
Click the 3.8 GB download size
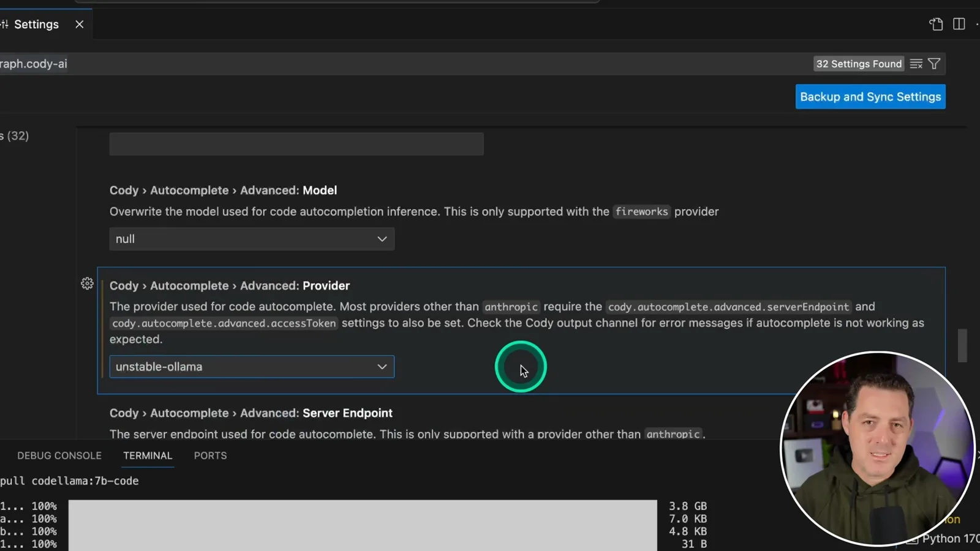coord(688,506)
